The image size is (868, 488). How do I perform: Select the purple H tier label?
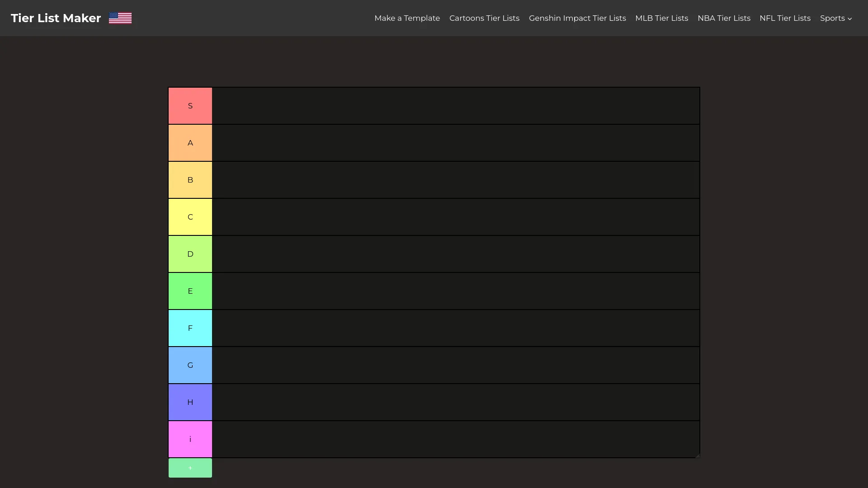[190, 402]
